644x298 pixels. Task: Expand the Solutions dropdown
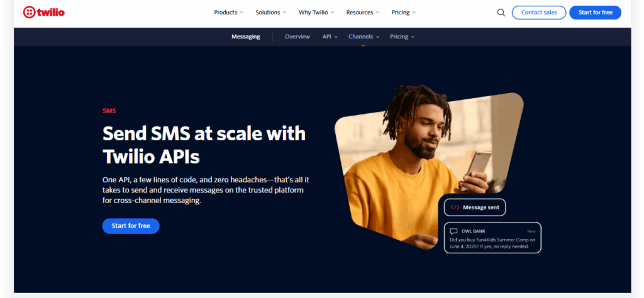pos(271,13)
